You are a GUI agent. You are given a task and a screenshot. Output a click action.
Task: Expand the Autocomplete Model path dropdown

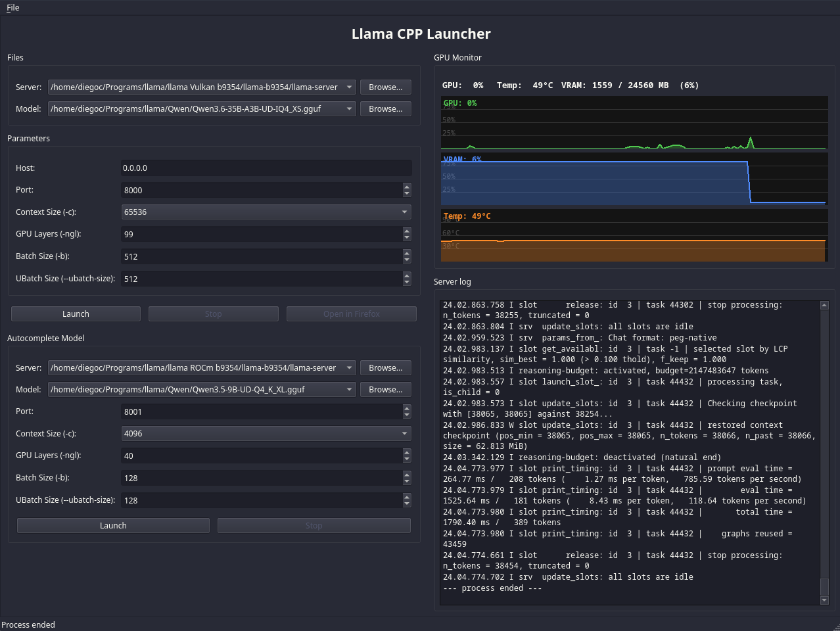tap(350, 390)
